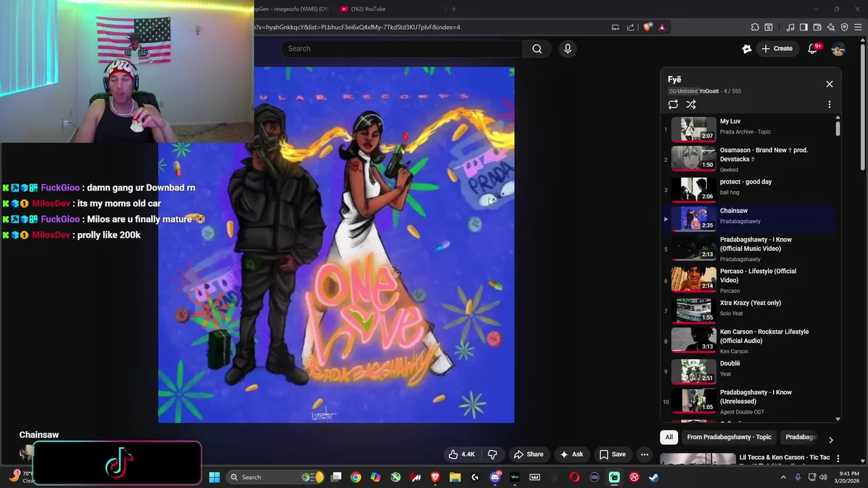Open the volume control in system tray
The image size is (868, 488).
(823, 477)
